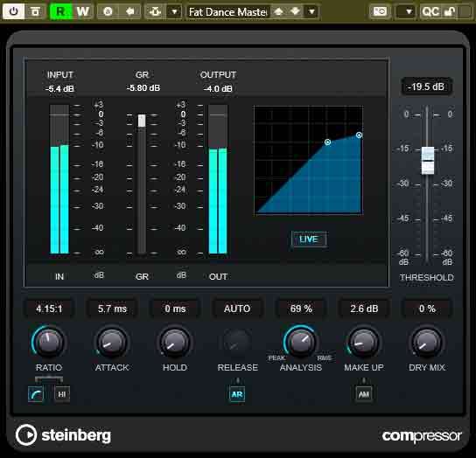Image resolution: width=476 pixels, height=458 pixels.
Task: Click the THRESHOLD label
Action: [x=426, y=277]
